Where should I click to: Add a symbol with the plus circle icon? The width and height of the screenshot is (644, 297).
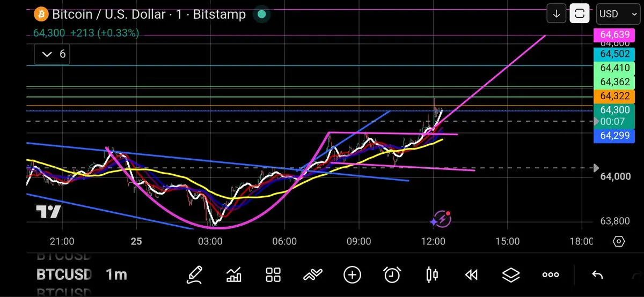point(352,275)
